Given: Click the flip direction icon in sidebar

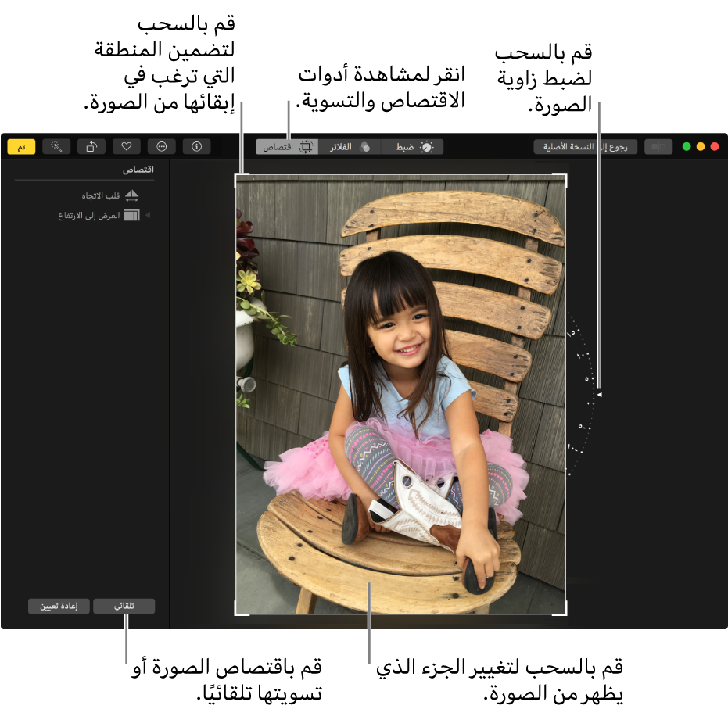Looking at the screenshot, I should point(131,195).
